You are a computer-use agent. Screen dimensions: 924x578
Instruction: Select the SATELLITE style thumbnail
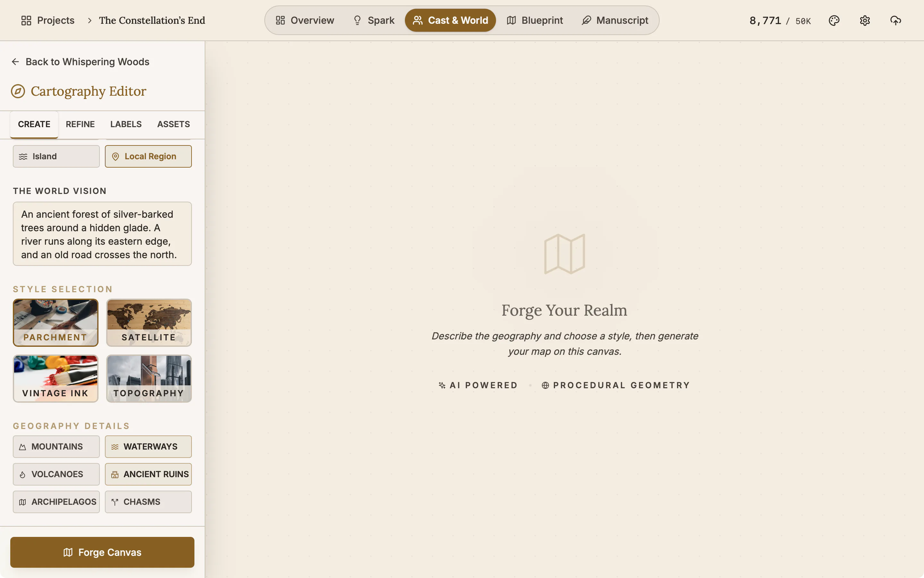click(x=149, y=323)
